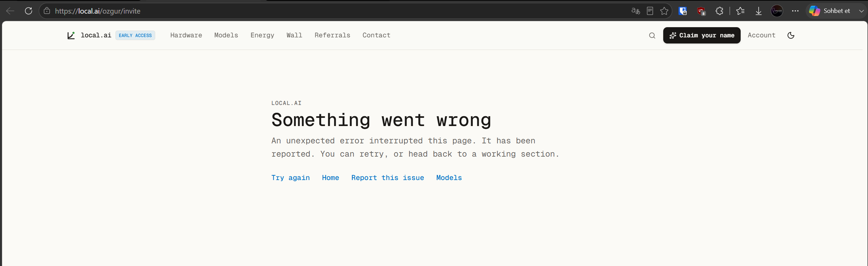Click the Try again link
This screenshot has width=868, height=266.
click(x=291, y=178)
